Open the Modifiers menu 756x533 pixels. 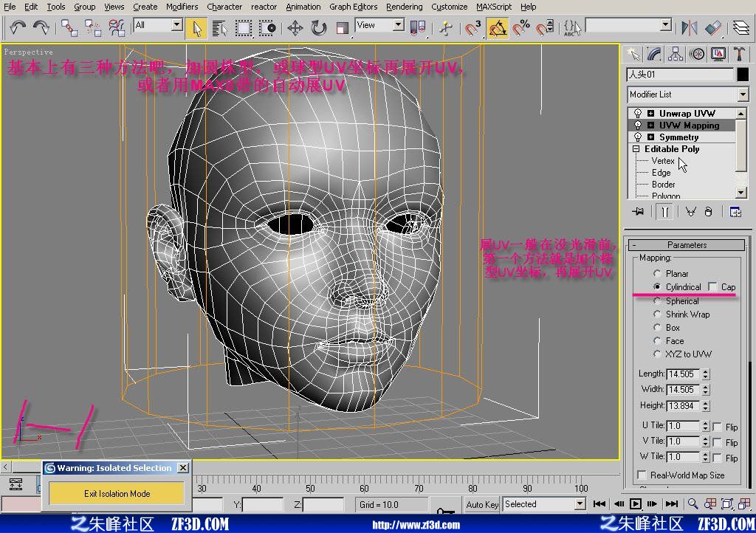(x=182, y=7)
